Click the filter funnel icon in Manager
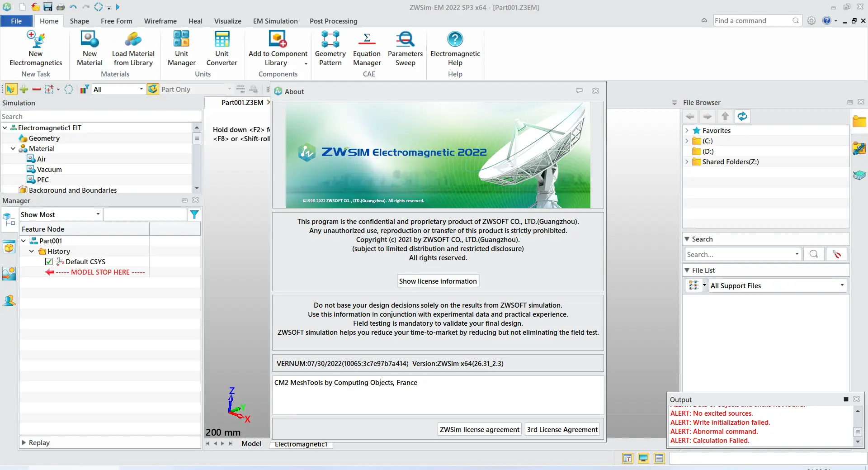The image size is (868, 470). point(194,214)
